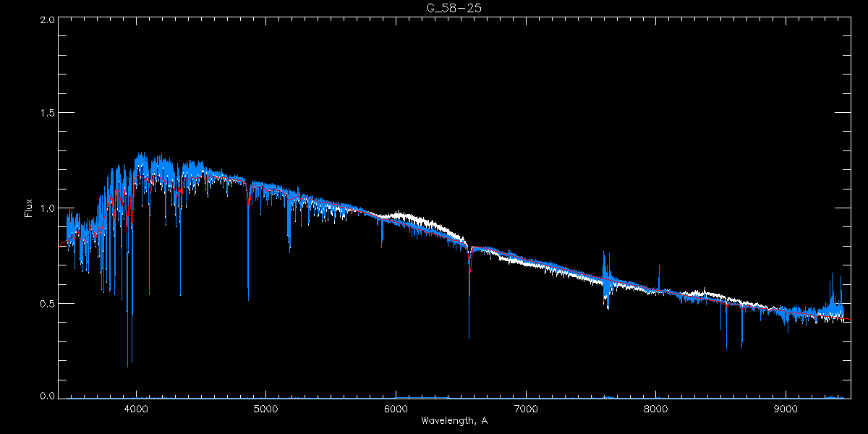
Task: Click the 4000 wavelength tick label
Action: (136, 408)
